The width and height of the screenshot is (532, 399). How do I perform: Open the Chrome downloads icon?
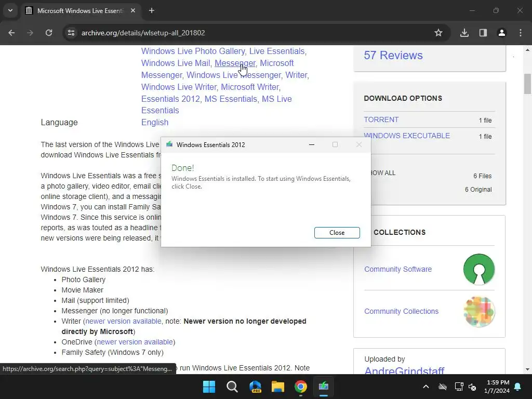coord(464,33)
